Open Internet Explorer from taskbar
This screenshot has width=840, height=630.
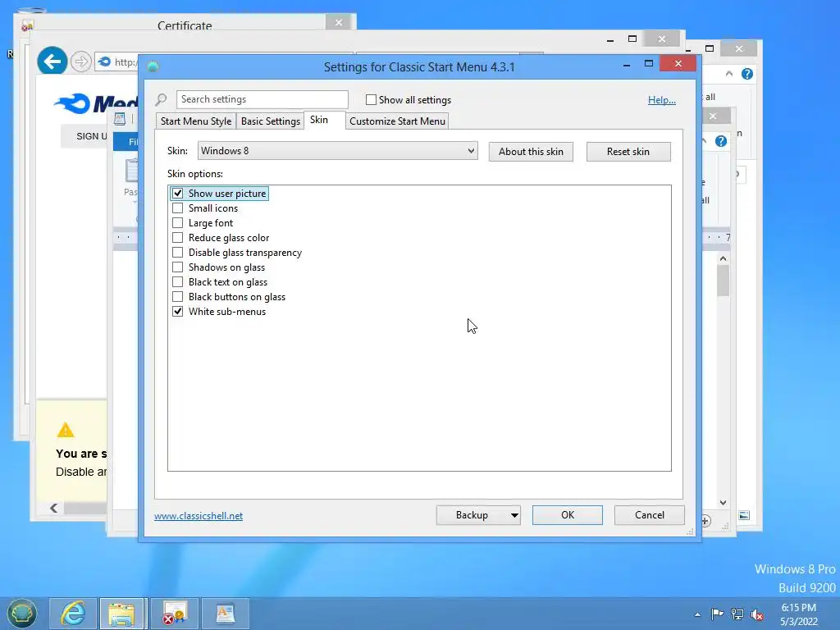[x=73, y=614]
